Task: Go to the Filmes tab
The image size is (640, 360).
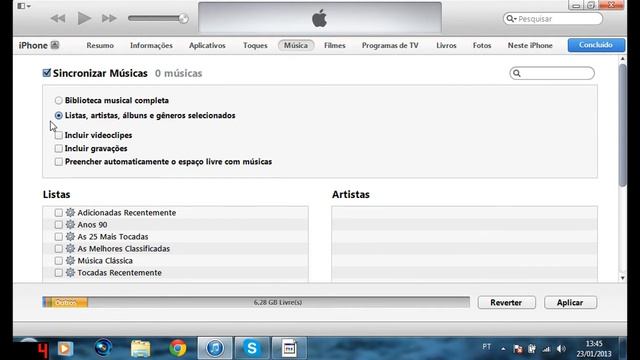Action: 335,45
